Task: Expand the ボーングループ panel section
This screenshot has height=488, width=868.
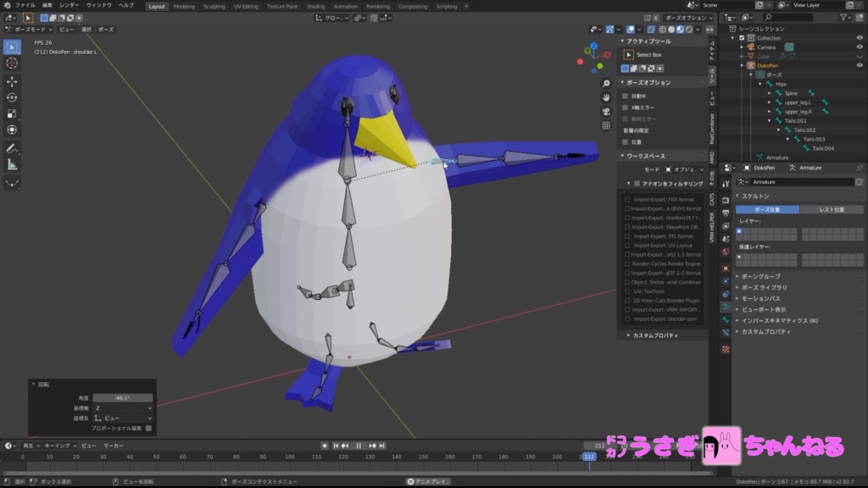Action: pyautogui.click(x=759, y=274)
